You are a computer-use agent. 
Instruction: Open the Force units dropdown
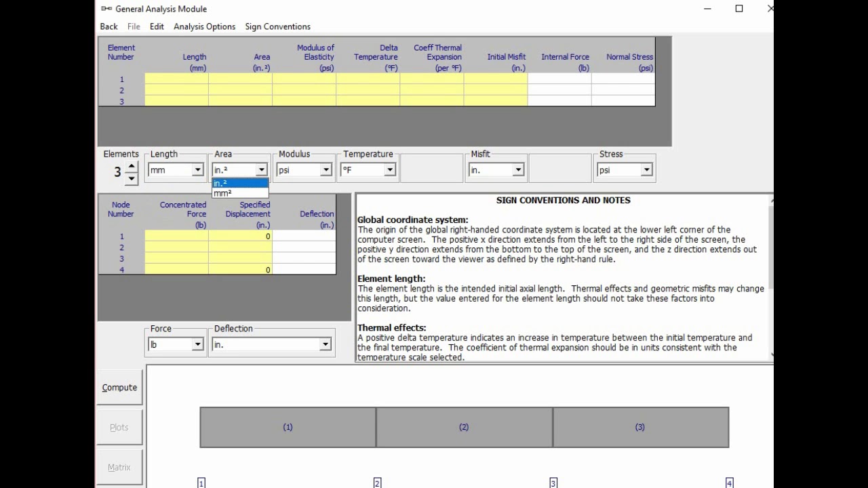point(197,344)
